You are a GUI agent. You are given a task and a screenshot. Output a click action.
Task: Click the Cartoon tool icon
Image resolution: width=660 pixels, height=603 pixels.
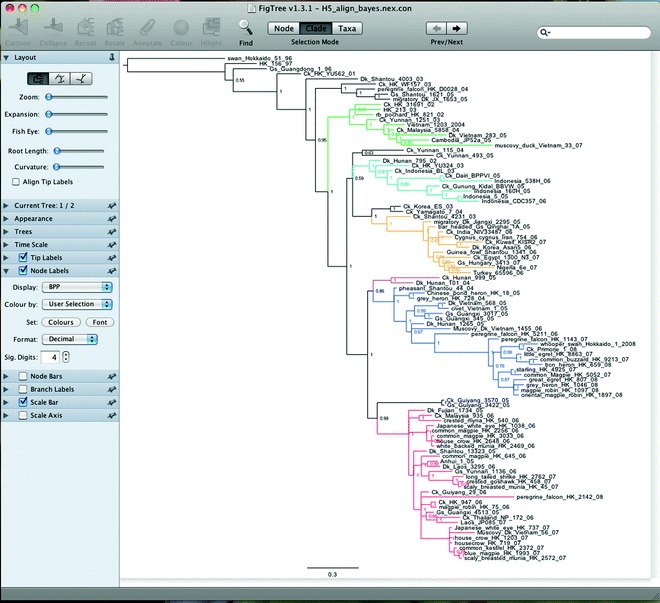point(19,28)
